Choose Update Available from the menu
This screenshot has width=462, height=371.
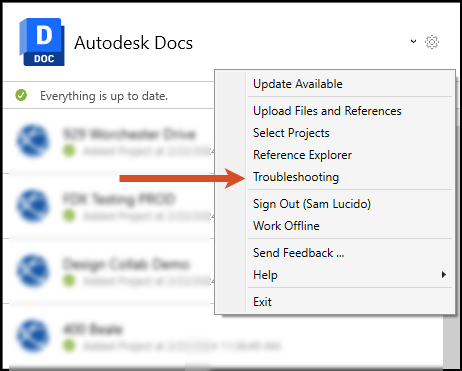point(298,84)
